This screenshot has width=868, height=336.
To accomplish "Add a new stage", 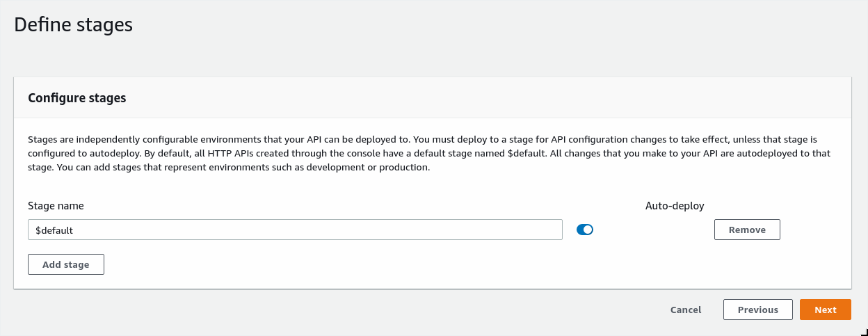I will tap(66, 264).
